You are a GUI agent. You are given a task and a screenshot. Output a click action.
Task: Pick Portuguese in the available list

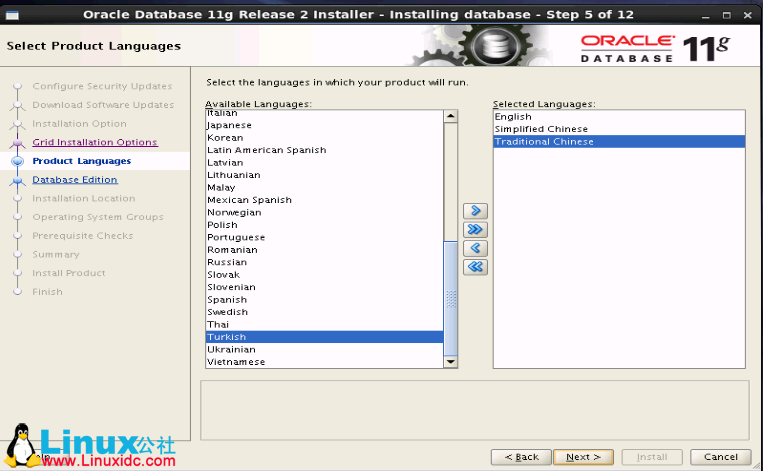pos(325,237)
